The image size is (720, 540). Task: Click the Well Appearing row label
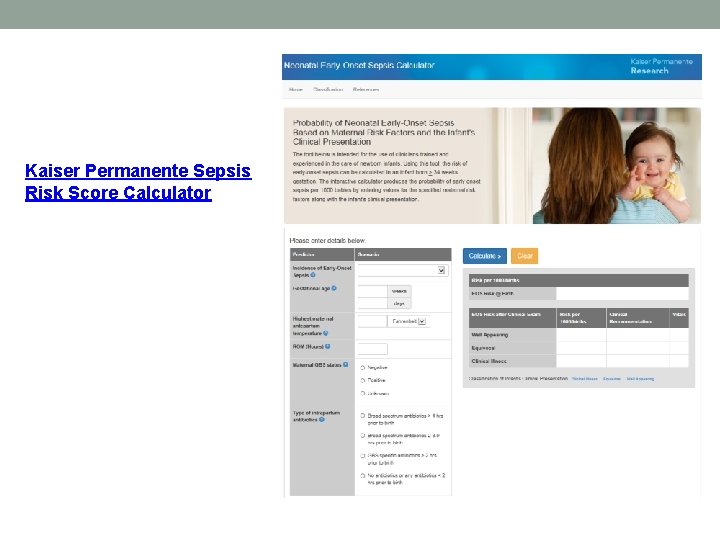tap(489, 335)
